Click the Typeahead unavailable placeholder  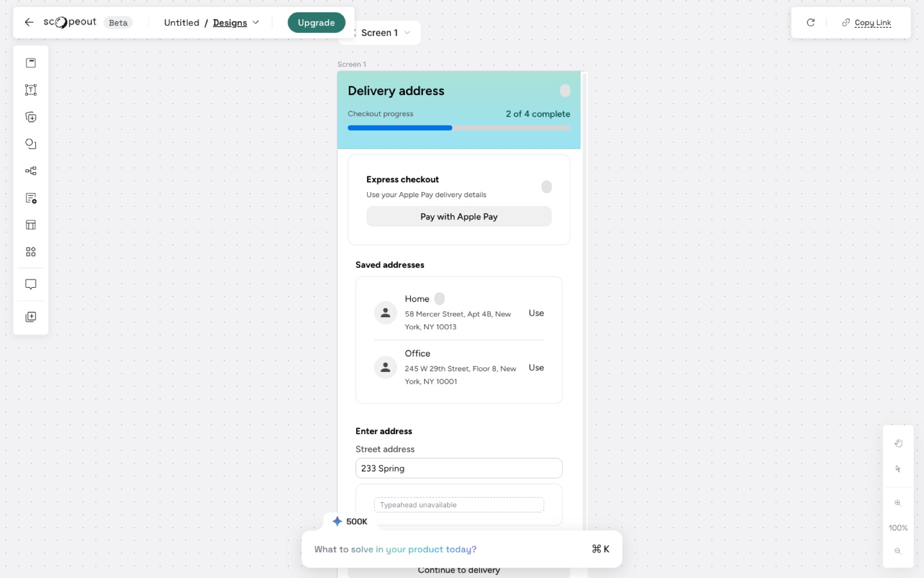point(459,505)
